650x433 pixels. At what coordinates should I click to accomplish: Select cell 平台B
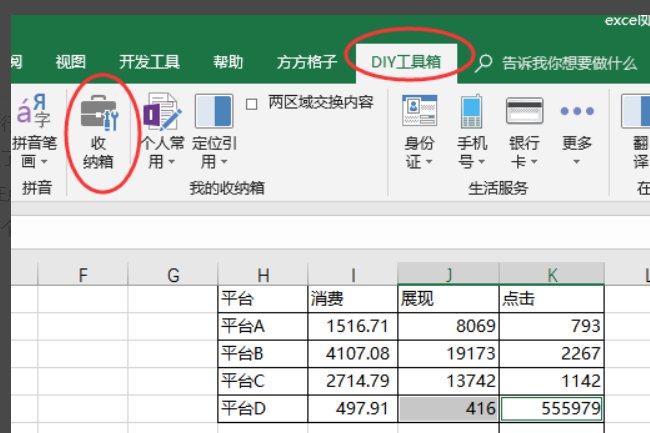click(263, 353)
